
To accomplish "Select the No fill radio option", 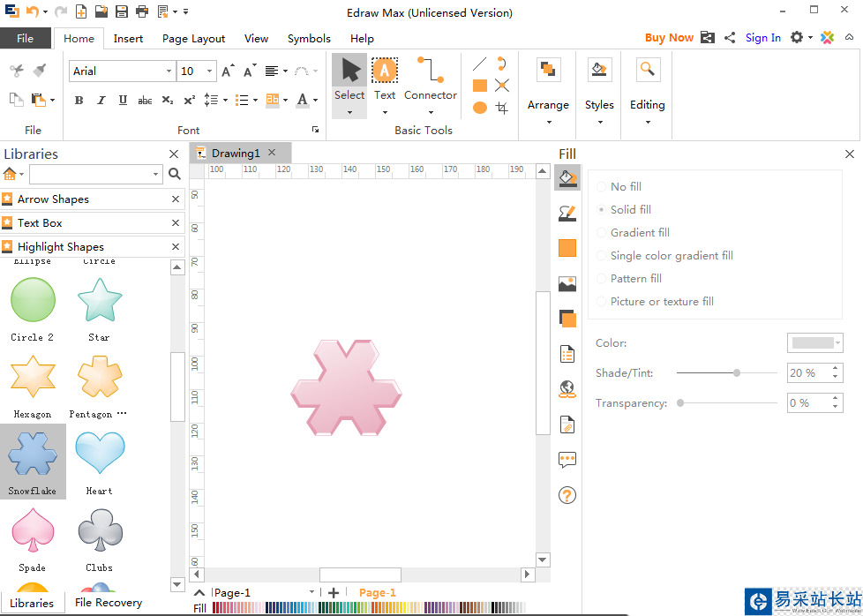I will coord(602,186).
